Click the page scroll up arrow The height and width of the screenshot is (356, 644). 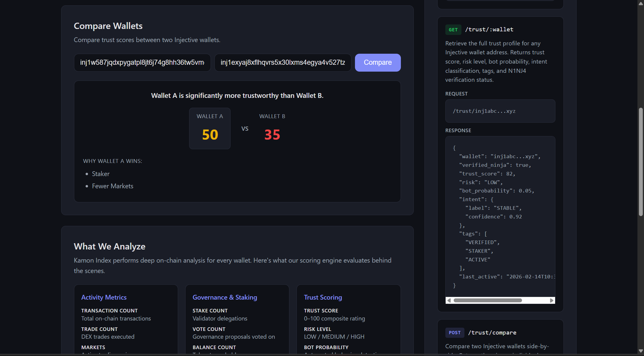(640, 4)
